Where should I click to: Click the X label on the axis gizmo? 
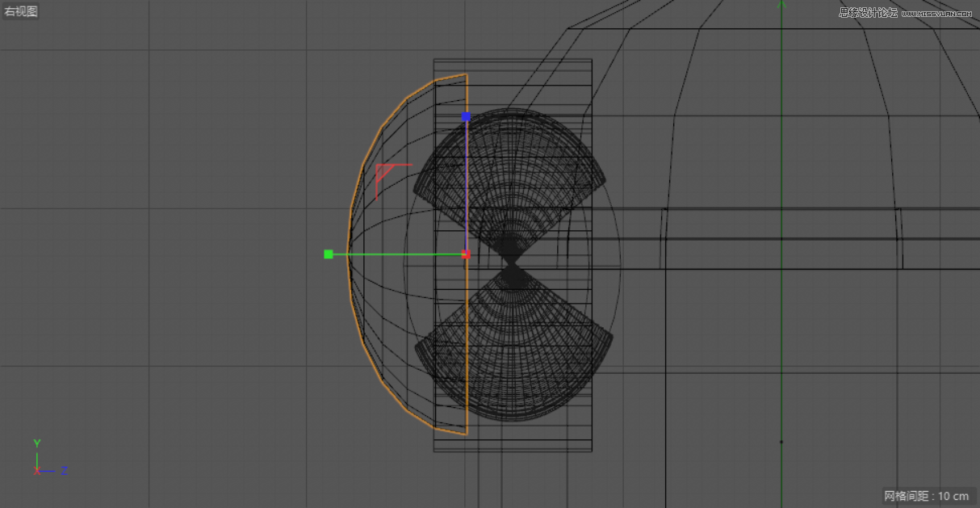click(x=36, y=469)
